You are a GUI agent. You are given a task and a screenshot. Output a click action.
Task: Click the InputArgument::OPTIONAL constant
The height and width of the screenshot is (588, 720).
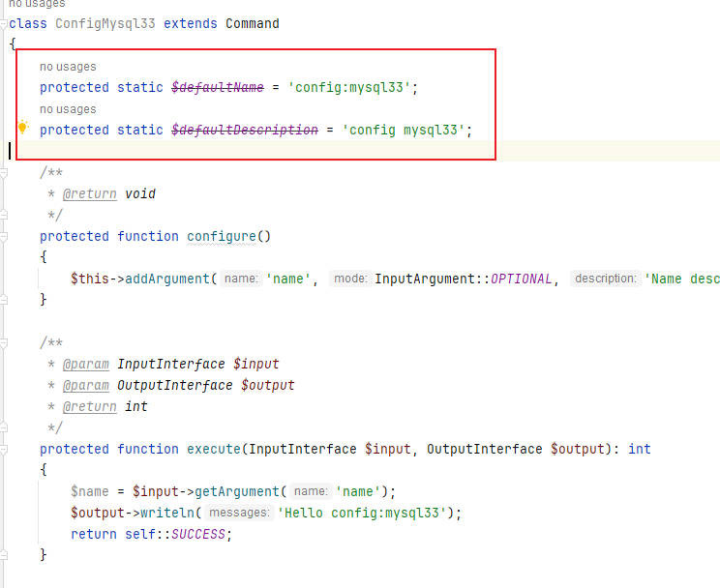464,279
